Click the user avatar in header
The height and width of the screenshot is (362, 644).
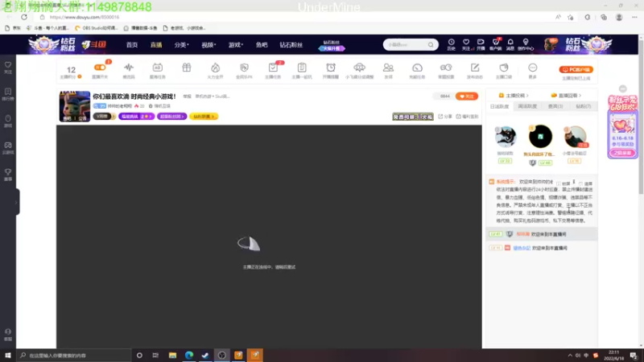coord(551,44)
